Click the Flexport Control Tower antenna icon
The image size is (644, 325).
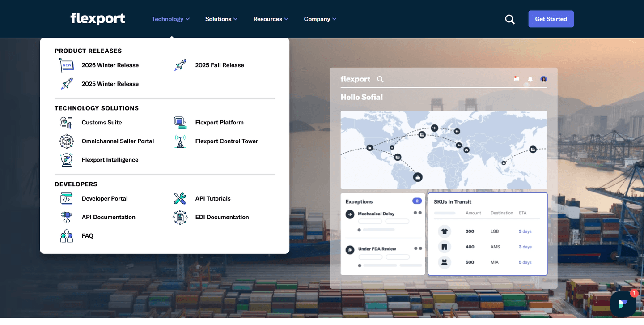180,141
